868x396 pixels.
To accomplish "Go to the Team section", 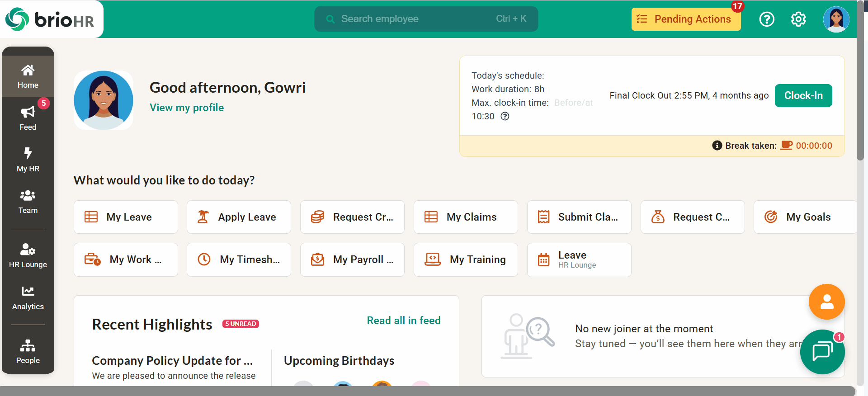I will click(28, 201).
